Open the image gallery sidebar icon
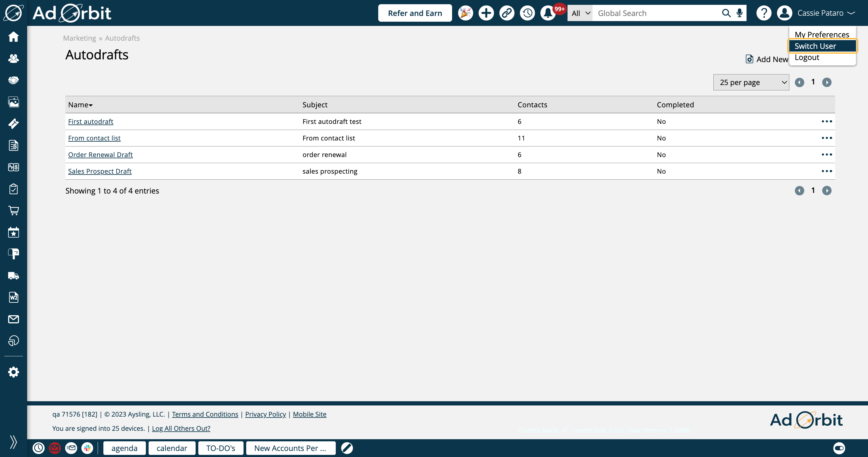The image size is (868, 457). click(x=14, y=102)
